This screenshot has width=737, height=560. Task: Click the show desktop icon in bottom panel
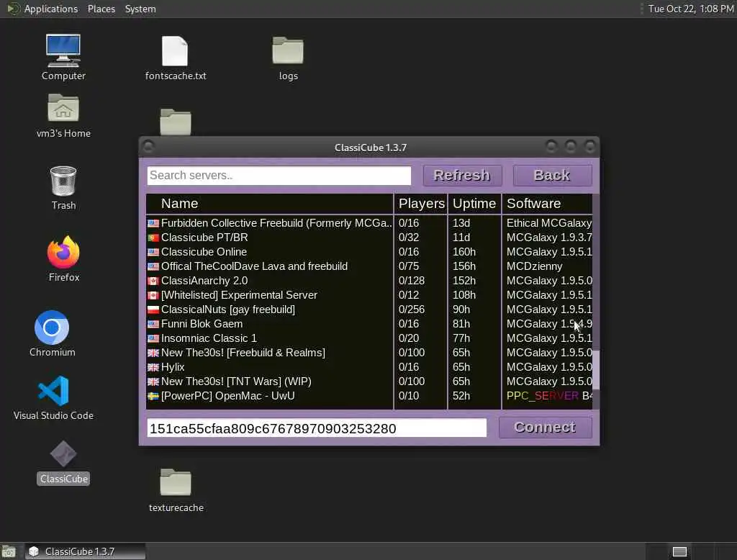[x=9, y=551]
